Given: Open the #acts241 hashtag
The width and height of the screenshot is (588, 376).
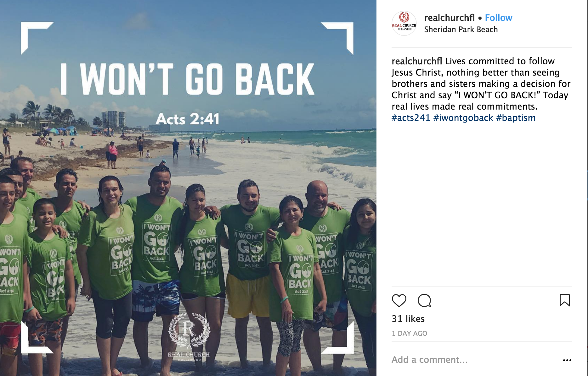Looking at the screenshot, I should point(411,118).
